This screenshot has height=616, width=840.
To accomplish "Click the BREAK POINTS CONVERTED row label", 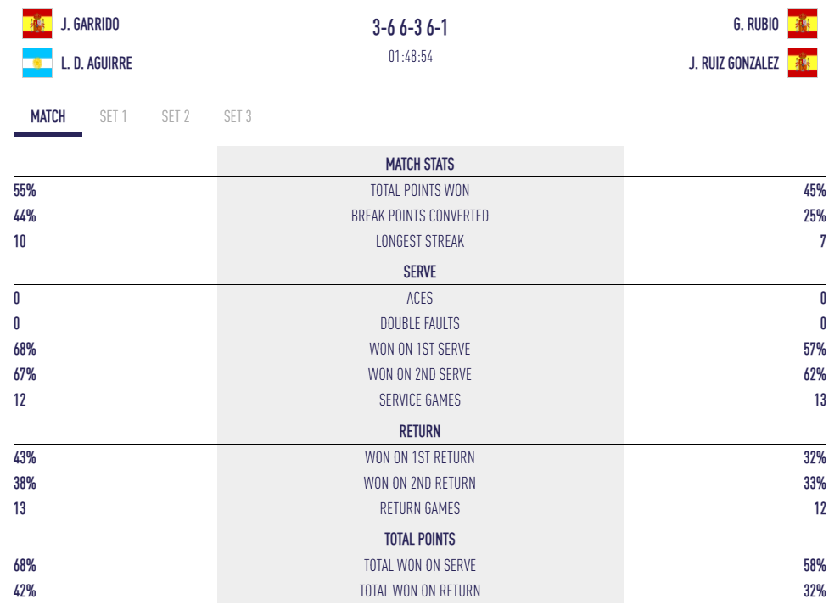I will (x=420, y=216).
